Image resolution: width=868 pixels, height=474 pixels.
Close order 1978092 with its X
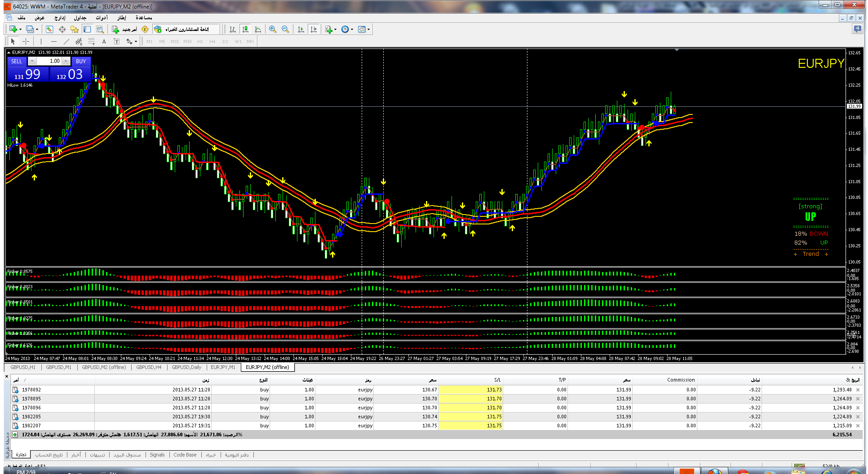click(x=858, y=390)
